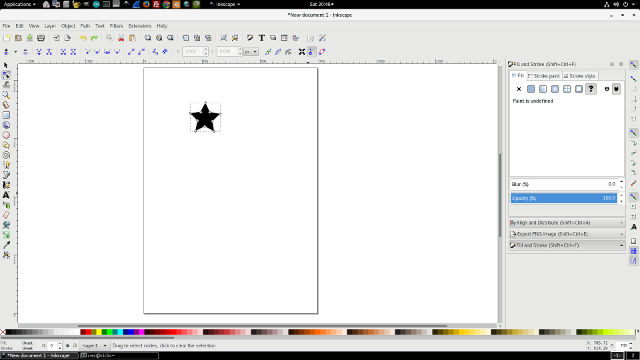640x360 pixels.
Task: Click the Y coordinate input field
Action: tap(229, 52)
